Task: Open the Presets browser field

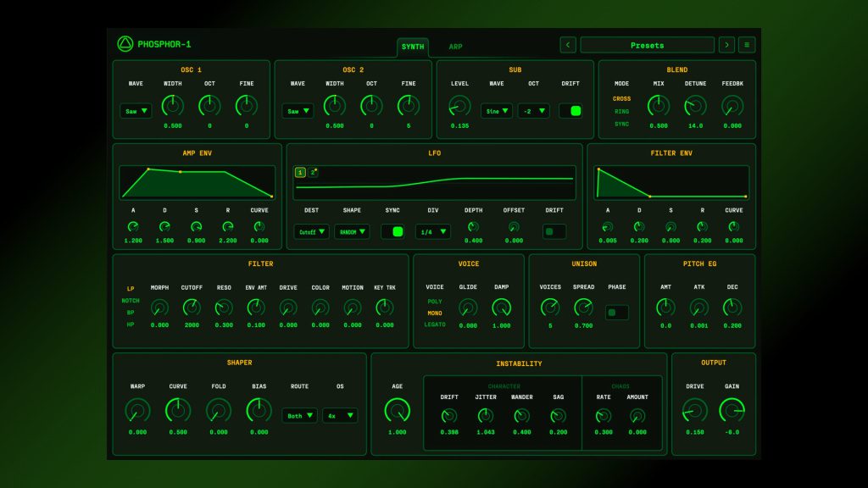Action: [647, 45]
